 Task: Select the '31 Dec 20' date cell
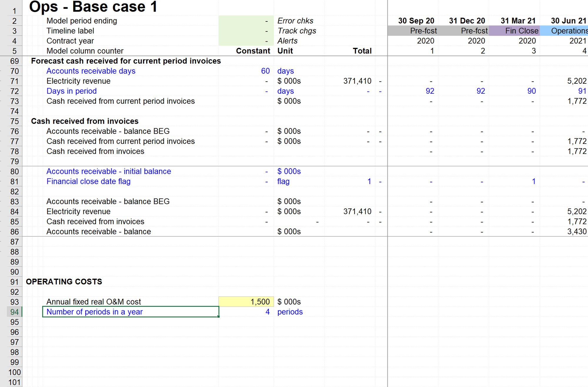point(467,21)
